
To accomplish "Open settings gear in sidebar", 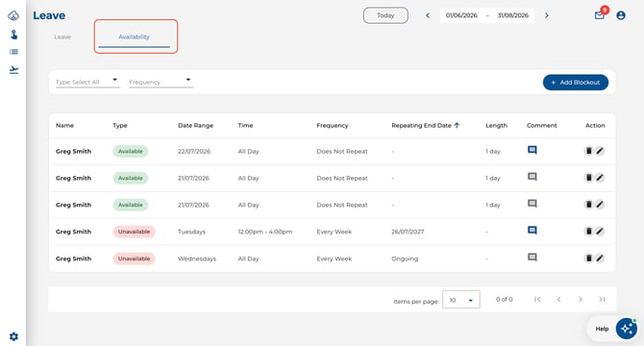I will [x=13, y=336].
